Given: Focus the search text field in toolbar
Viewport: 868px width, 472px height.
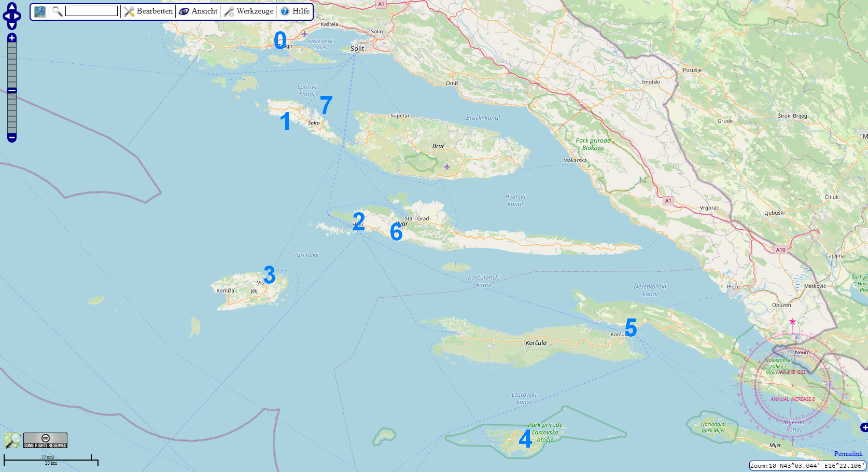Looking at the screenshot, I should (91, 11).
